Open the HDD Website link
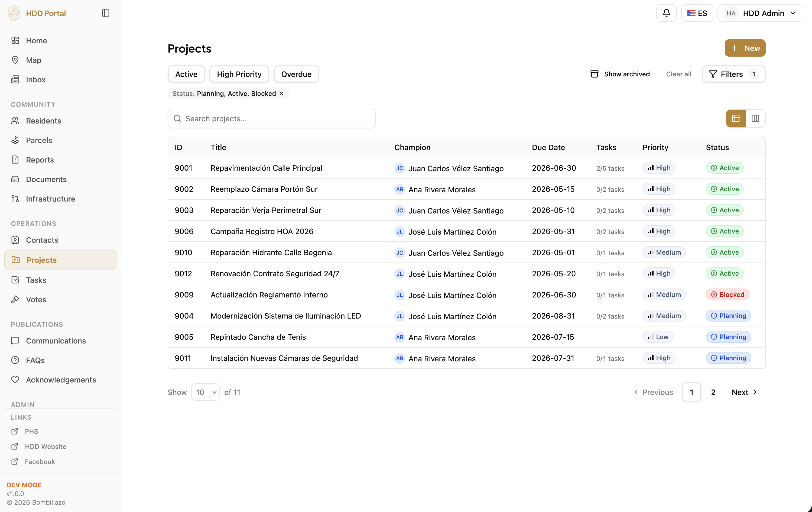Image resolution: width=812 pixels, height=512 pixels. (39, 446)
